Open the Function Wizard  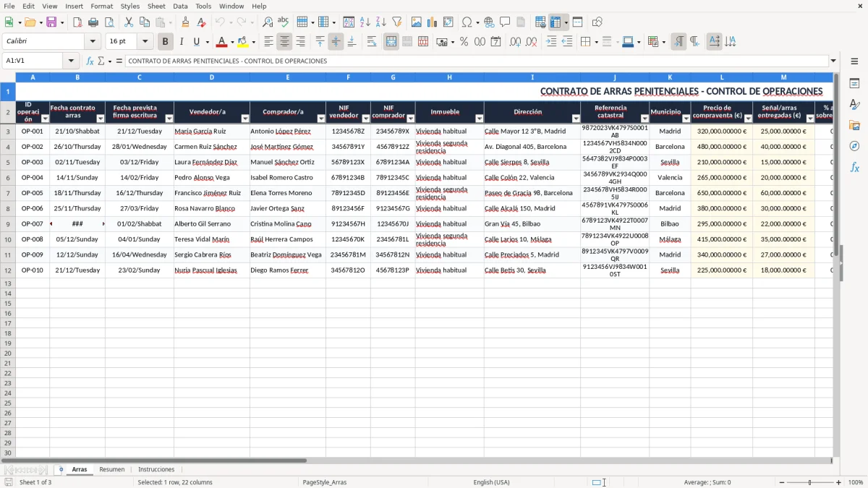(90, 61)
